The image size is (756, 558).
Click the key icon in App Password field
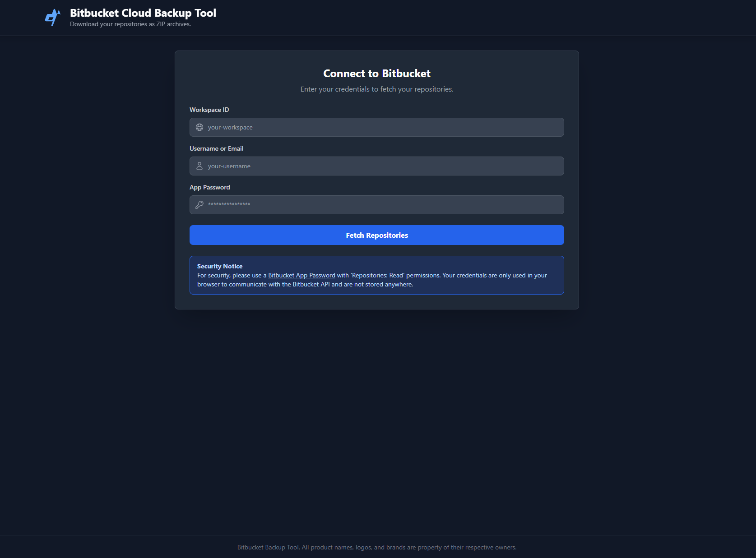pos(199,205)
